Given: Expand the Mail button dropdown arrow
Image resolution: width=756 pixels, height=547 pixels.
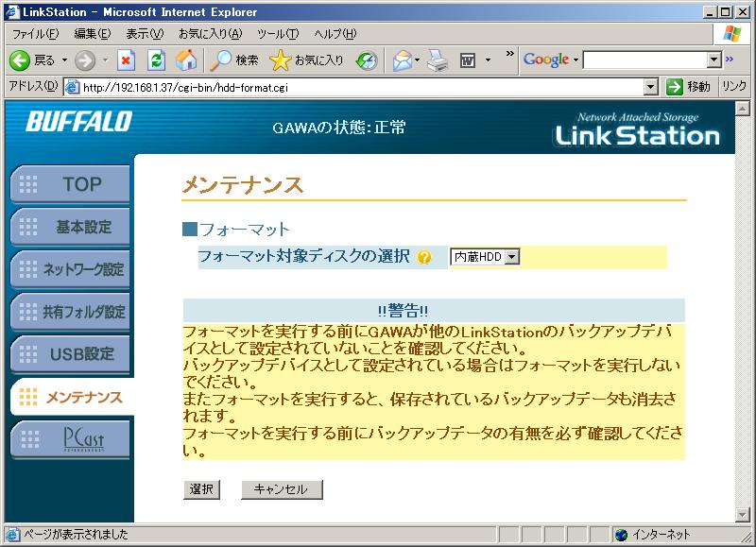Looking at the screenshot, I should pyautogui.click(x=417, y=60).
